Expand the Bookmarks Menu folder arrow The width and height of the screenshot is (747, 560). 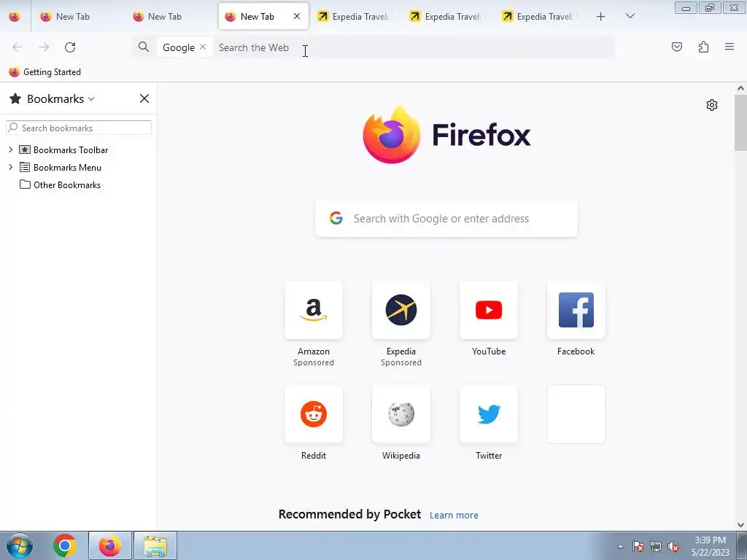[10, 167]
